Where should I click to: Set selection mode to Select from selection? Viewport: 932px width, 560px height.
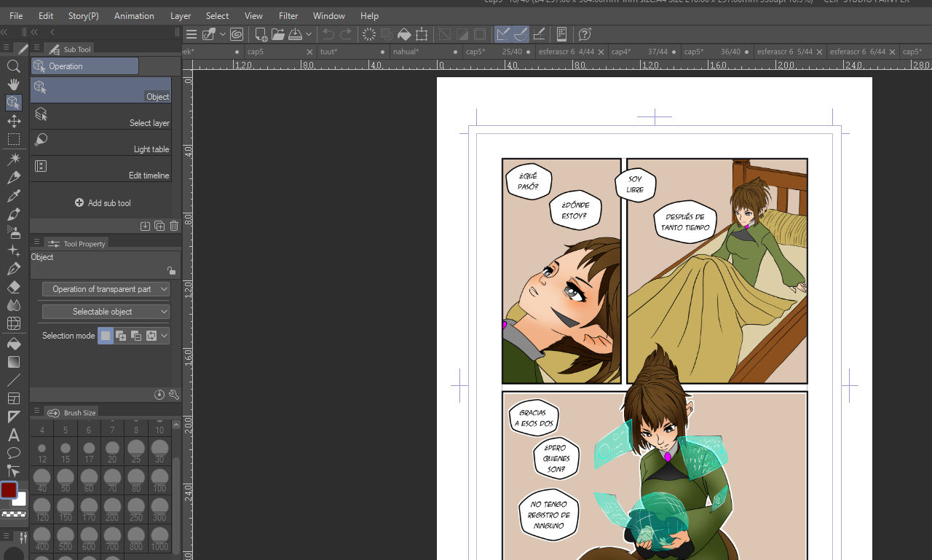(x=151, y=336)
